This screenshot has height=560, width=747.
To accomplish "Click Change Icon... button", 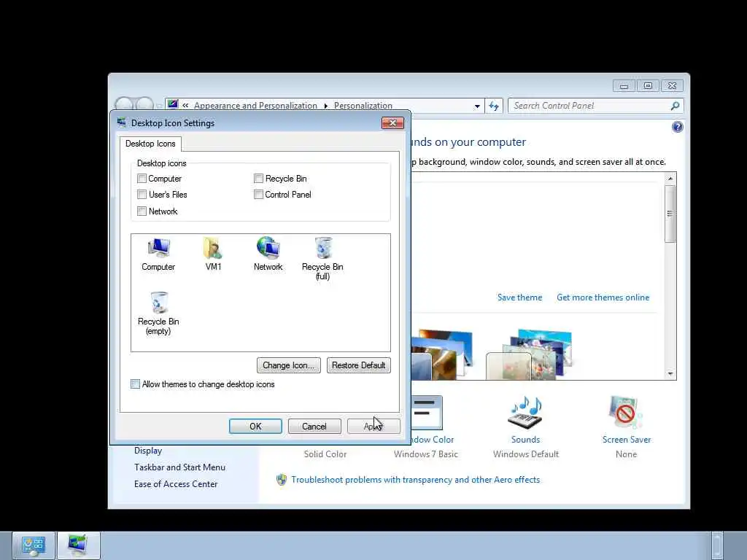I will coord(289,365).
